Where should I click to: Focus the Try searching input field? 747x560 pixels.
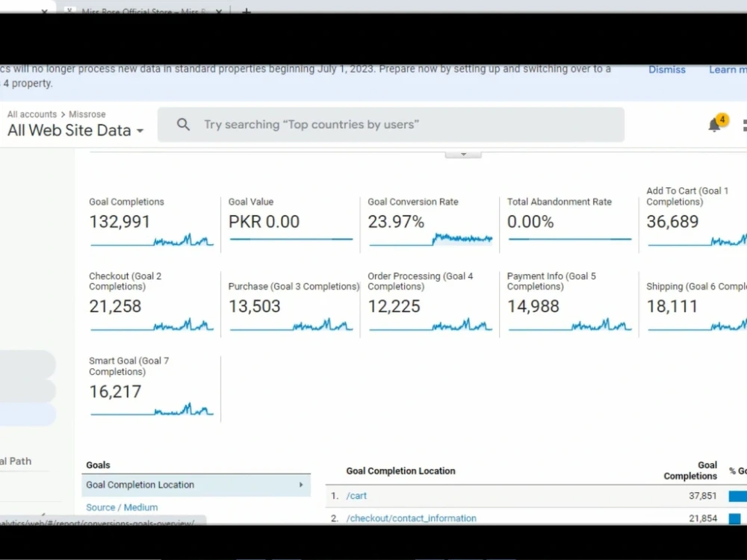tap(391, 125)
